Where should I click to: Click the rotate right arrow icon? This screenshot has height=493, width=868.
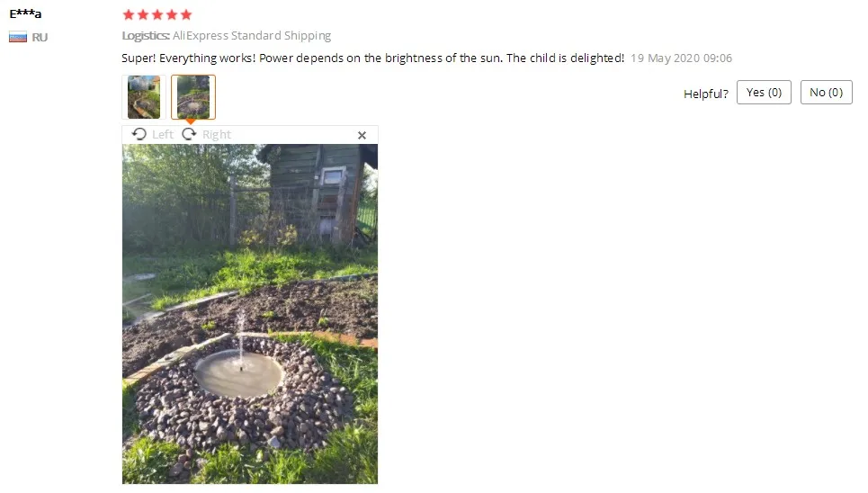pos(189,134)
